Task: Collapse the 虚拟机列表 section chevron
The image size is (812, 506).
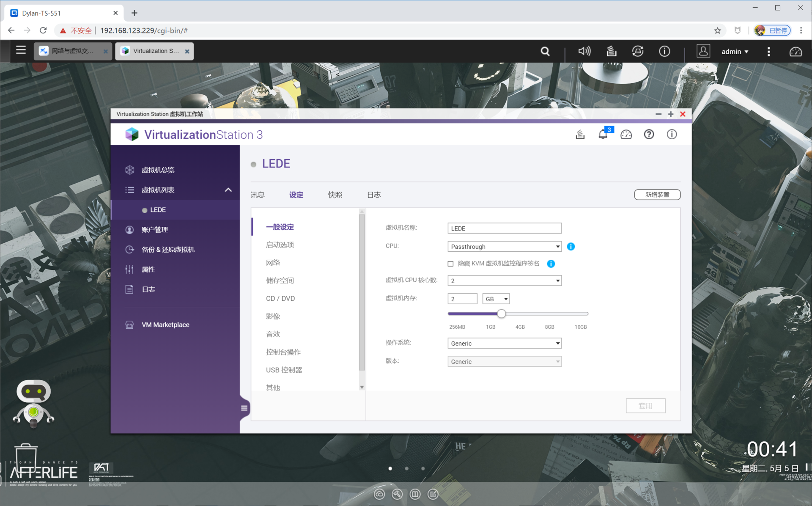Action: click(228, 190)
